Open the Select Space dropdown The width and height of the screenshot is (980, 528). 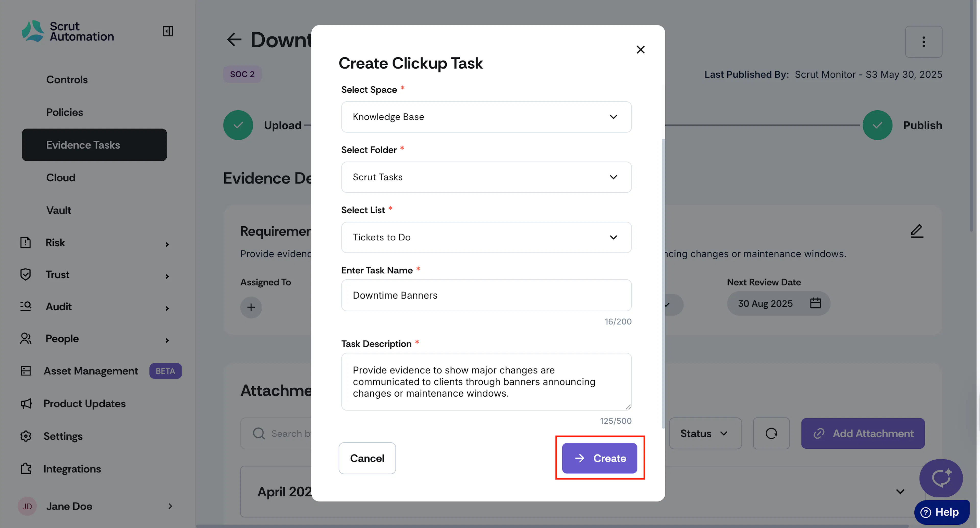click(x=486, y=117)
